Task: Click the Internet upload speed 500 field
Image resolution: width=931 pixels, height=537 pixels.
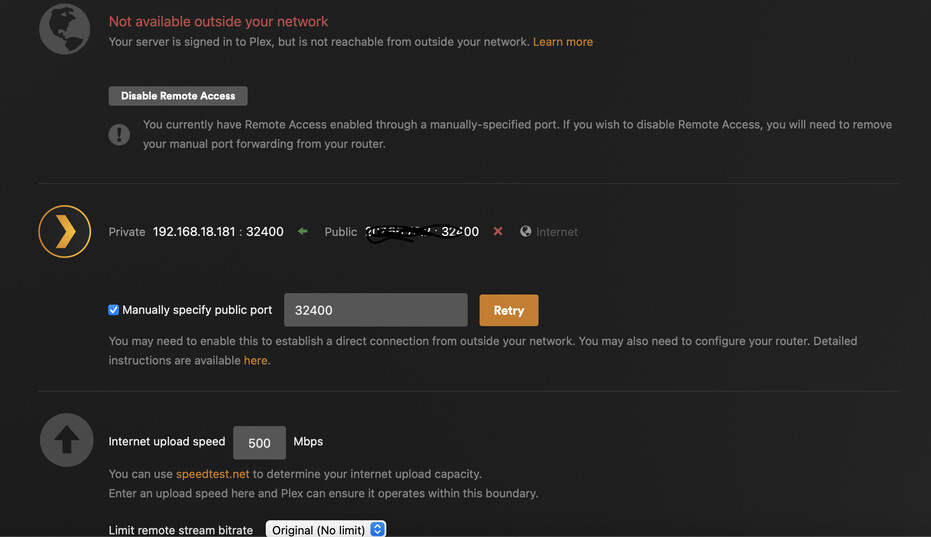Action: tap(259, 443)
